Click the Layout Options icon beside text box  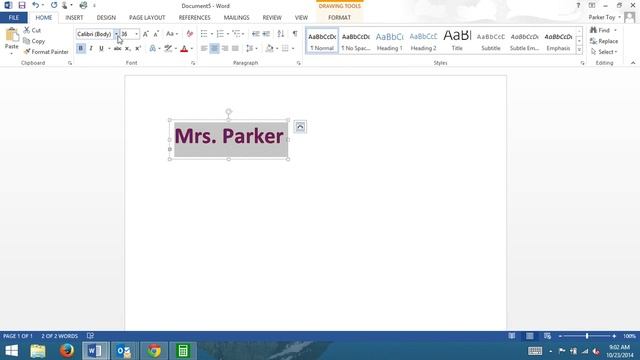(300, 127)
